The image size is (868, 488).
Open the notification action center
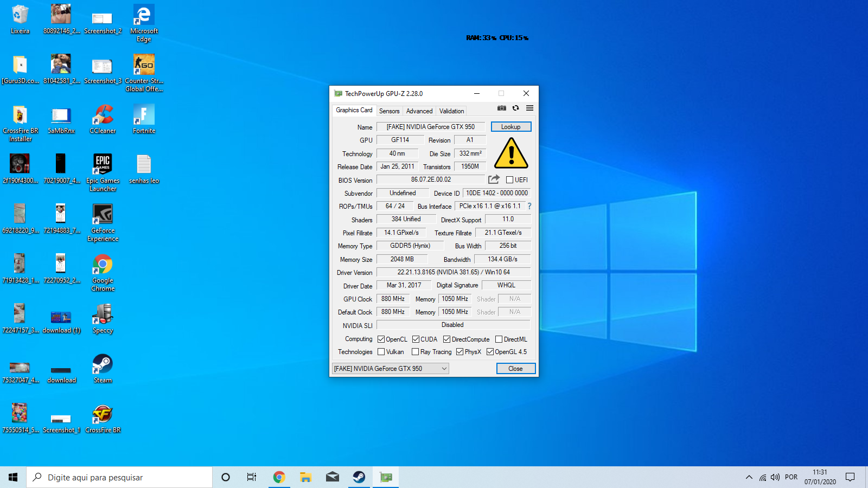click(850, 477)
